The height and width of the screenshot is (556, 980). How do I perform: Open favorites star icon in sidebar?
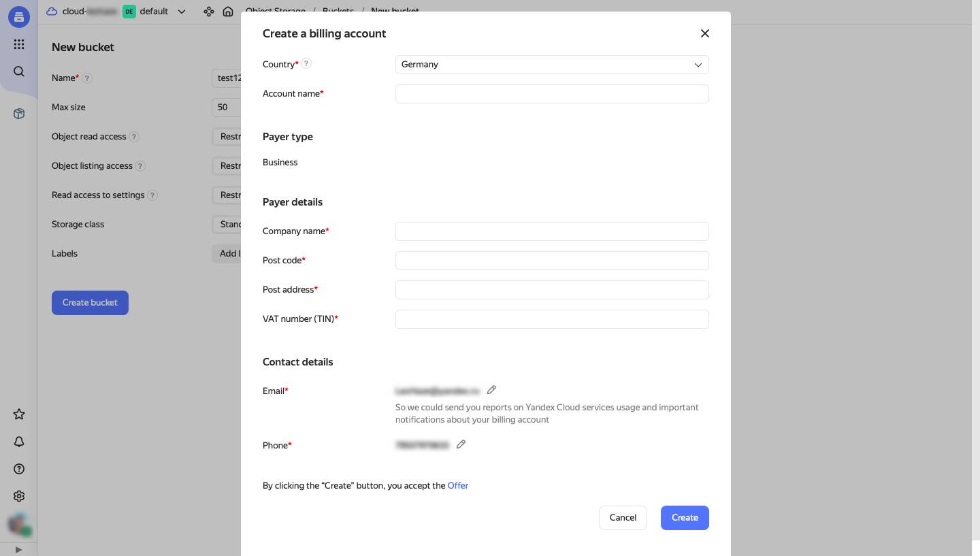click(x=19, y=414)
